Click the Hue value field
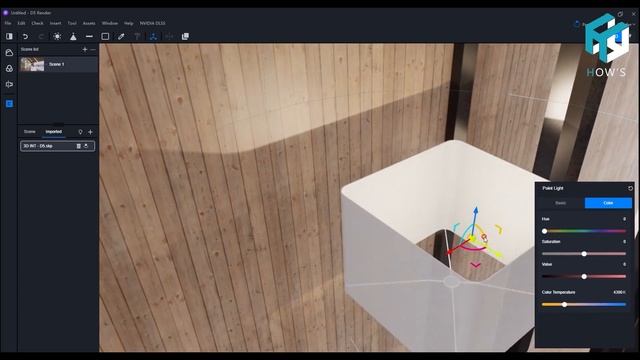 624,219
